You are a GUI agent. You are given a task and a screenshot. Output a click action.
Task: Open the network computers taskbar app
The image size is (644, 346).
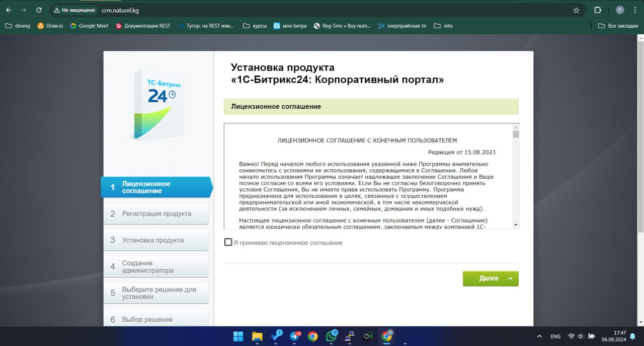[x=349, y=336]
